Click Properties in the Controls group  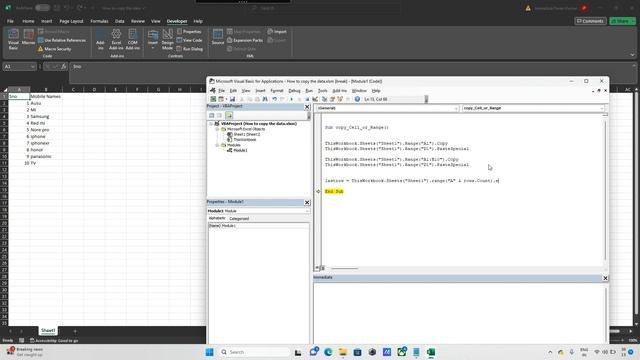coord(189,32)
